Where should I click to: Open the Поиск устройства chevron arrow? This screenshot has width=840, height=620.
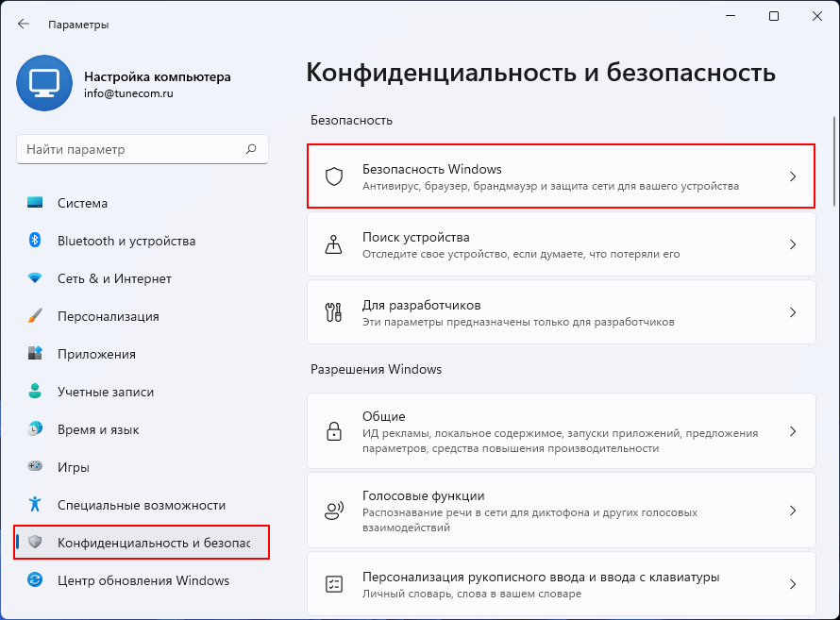(793, 244)
